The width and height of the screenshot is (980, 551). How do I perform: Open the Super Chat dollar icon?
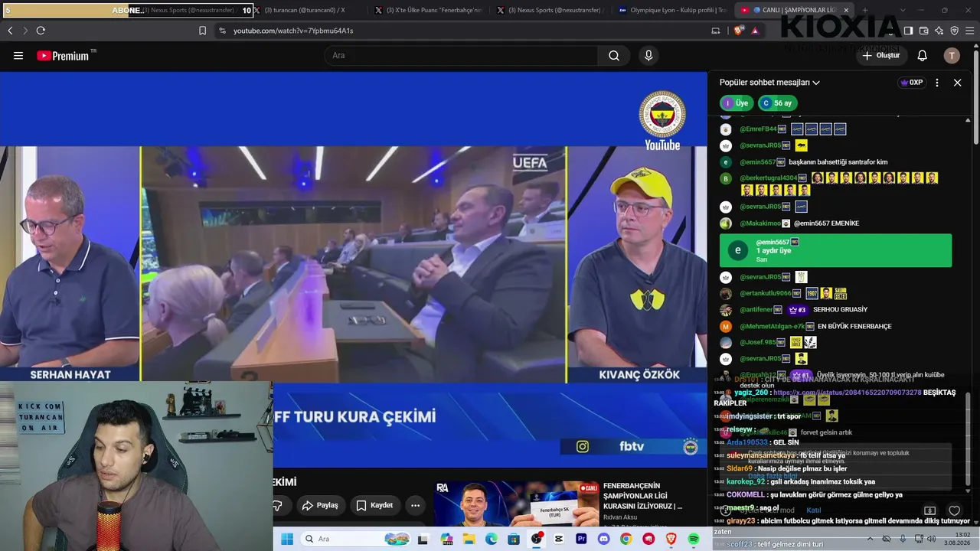coord(929,510)
